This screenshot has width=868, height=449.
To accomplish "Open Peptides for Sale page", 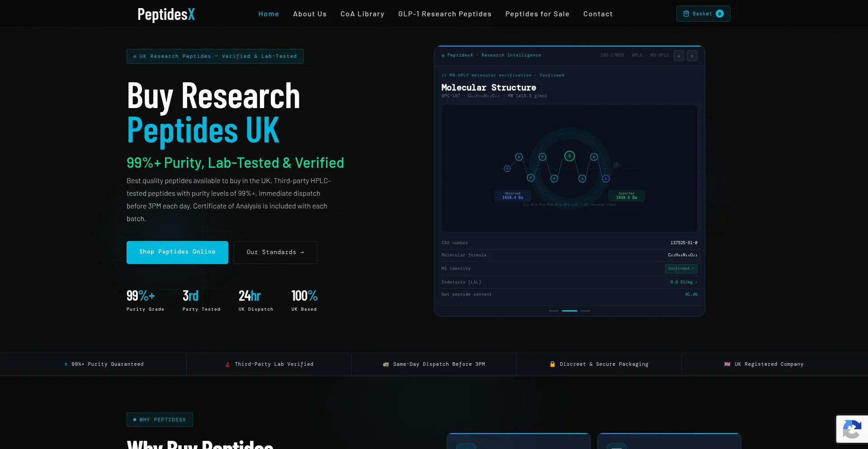I will [537, 14].
